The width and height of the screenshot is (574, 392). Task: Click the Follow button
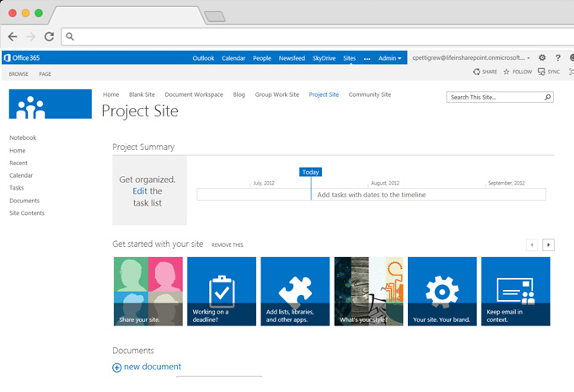click(518, 72)
